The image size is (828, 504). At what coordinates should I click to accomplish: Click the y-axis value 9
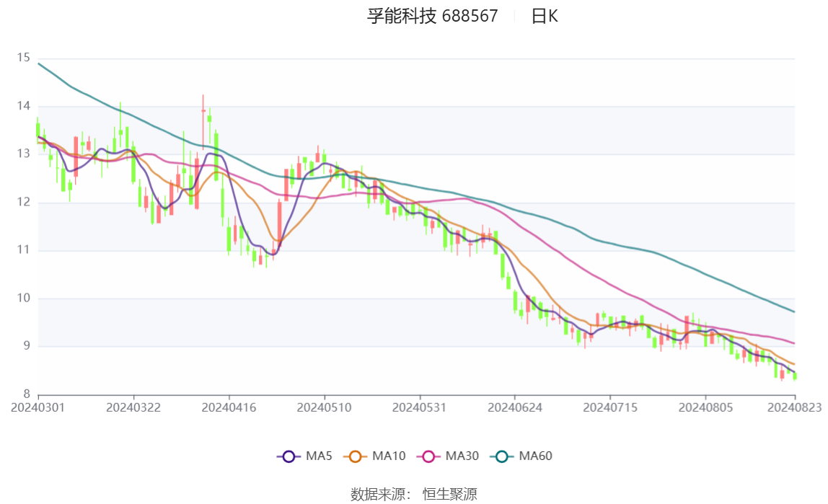click(27, 345)
